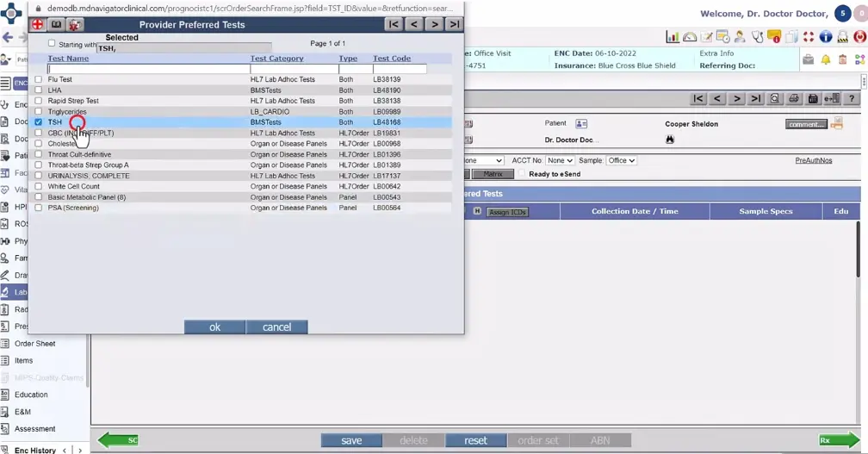Click the green SC back arrow
Image resolution: width=868 pixels, height=454 pixels.
[x=118, y=440]
